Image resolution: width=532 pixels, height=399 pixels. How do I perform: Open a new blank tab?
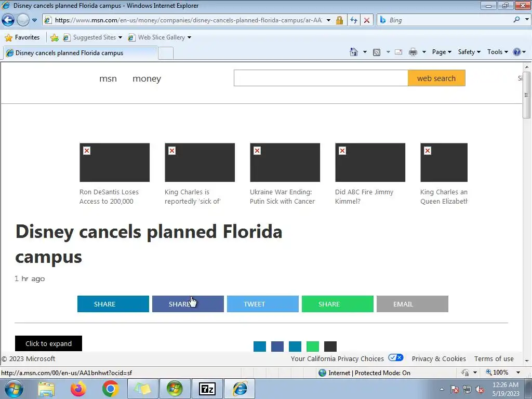point(166,54)
